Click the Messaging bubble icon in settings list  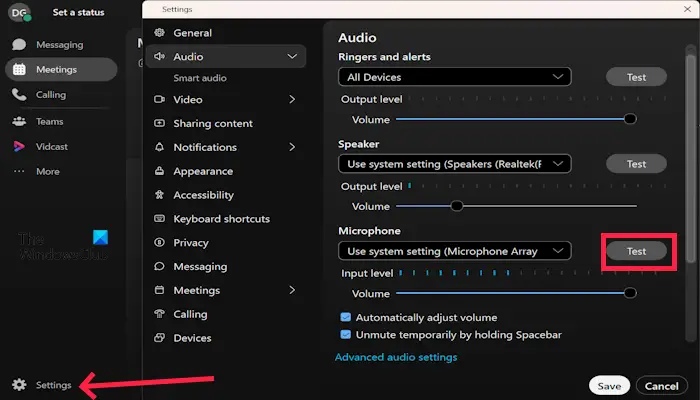[159, 267]
